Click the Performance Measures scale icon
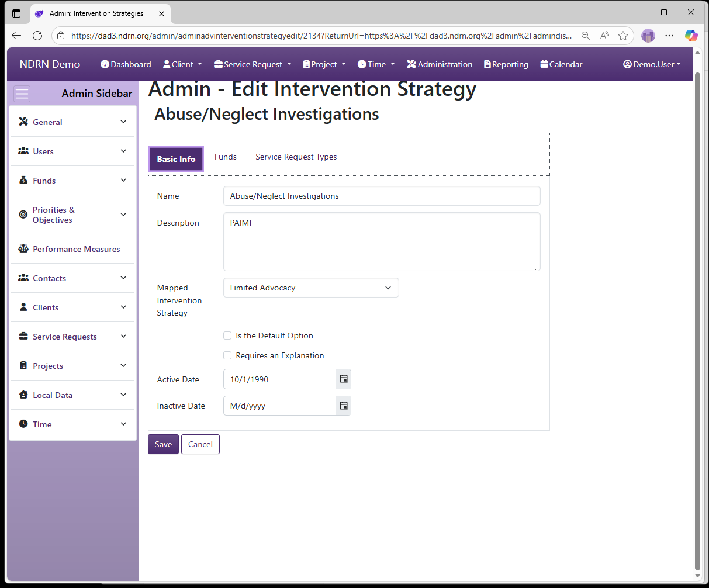This screenshot has height=588, width=709. 23,249
